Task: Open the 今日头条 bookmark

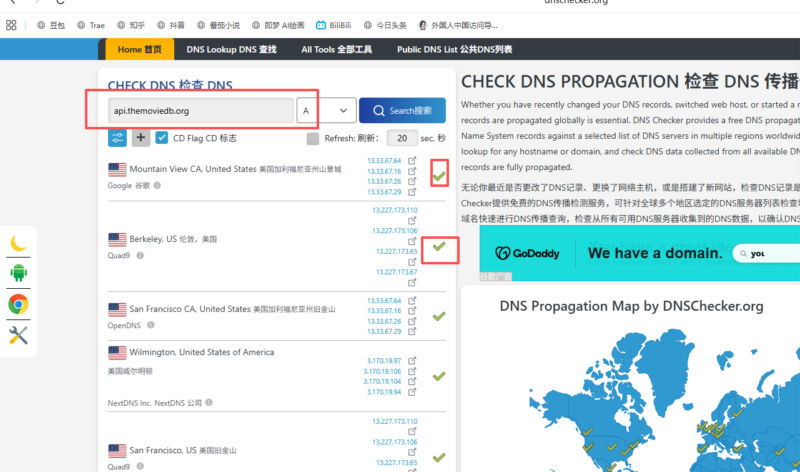Action: tap(385, 25)
